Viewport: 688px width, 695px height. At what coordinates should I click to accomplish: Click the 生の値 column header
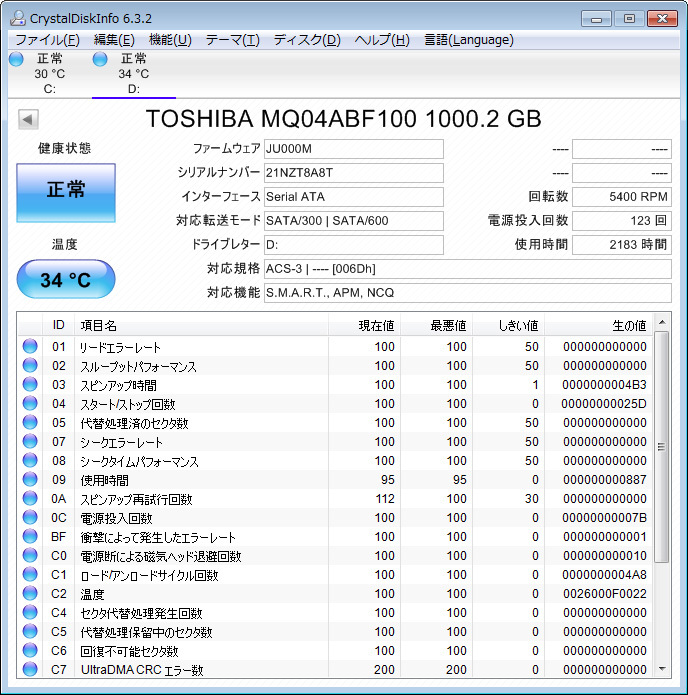598,325
